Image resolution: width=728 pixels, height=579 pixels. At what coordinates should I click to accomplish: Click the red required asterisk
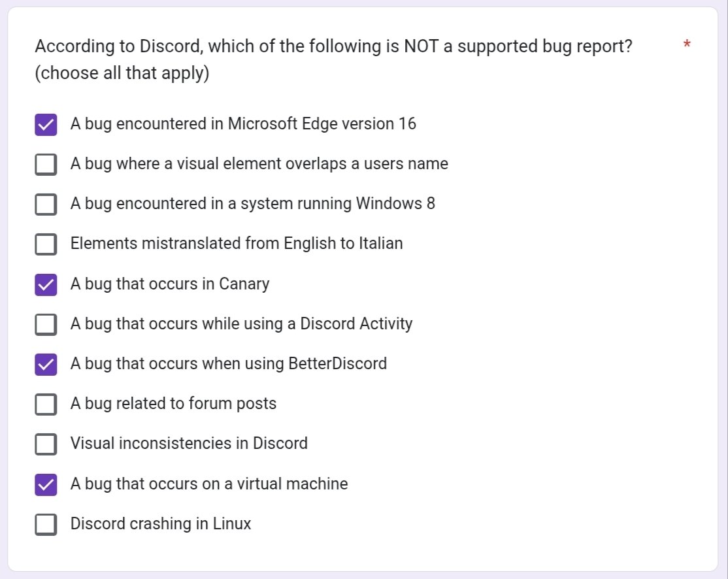click(687, 44)
